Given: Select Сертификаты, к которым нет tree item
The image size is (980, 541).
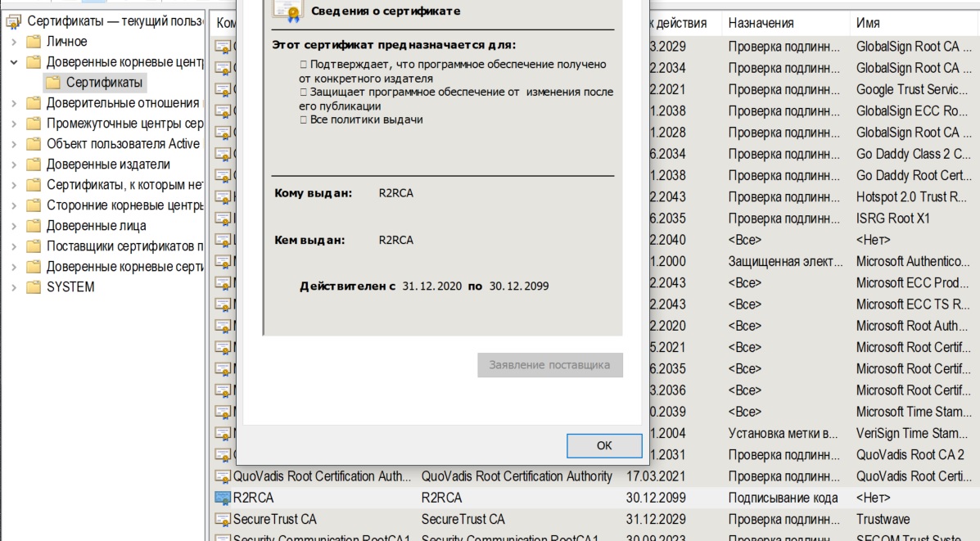Looking at the screenshot, I should click(125, 185).
